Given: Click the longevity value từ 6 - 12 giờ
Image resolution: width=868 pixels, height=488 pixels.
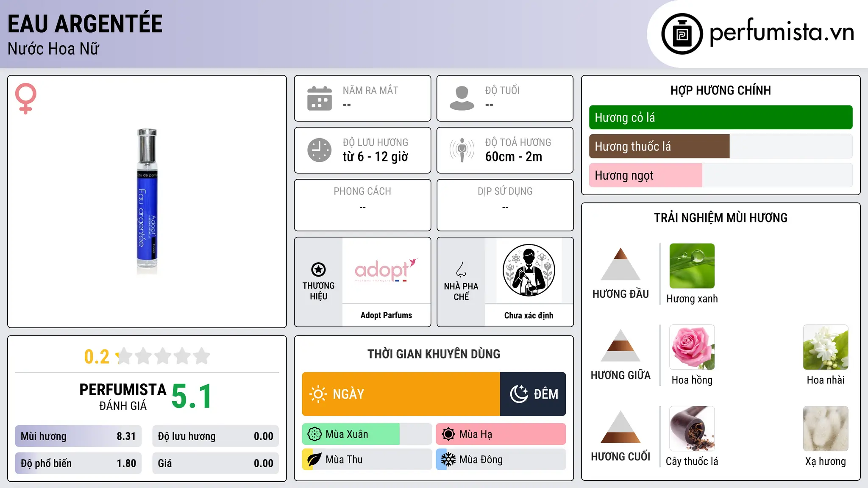Looking at the screenshot, I should [x=376, y=157].
